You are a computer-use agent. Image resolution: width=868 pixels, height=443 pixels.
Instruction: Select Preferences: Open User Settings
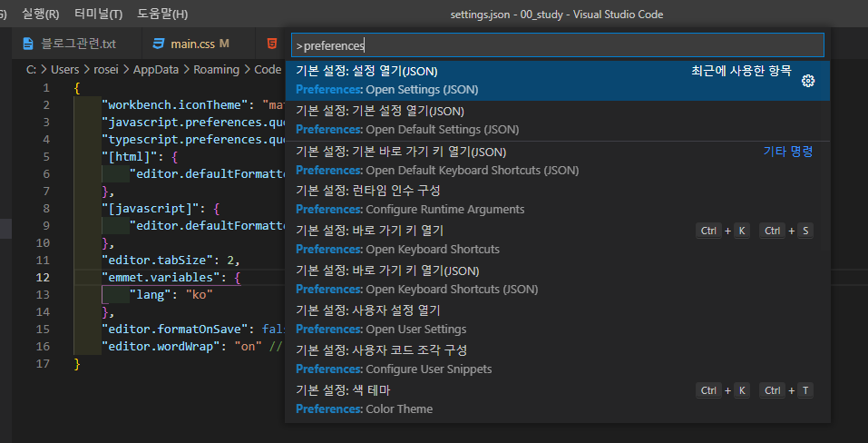point(558,320)
